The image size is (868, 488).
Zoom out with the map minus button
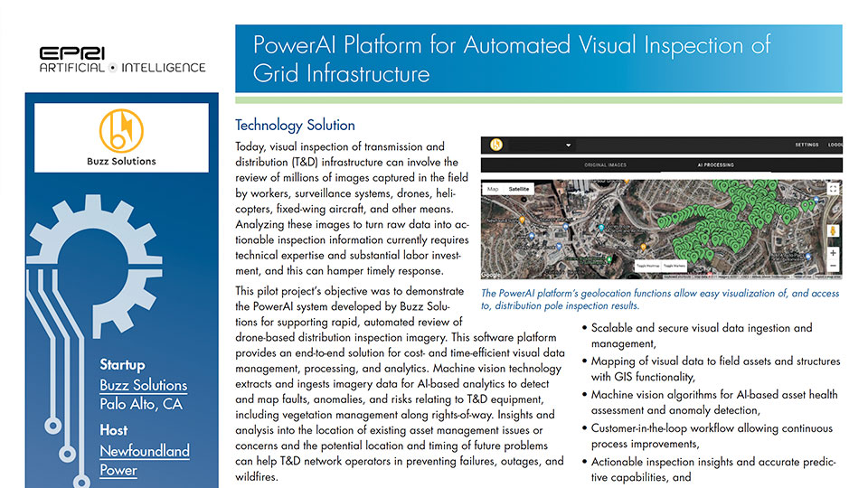(x=833, y=267)
